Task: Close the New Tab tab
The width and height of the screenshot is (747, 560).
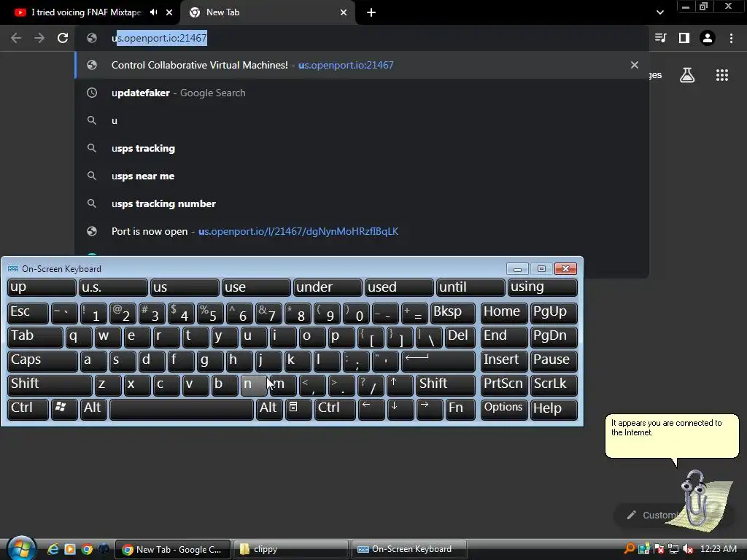Action: pyautogui.click(x=344, y=12)
